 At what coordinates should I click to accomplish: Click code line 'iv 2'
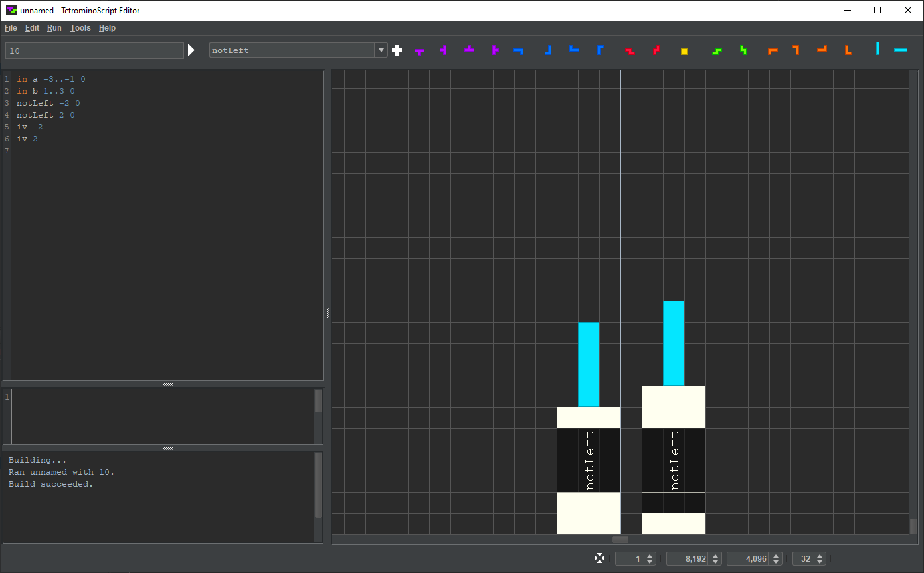coord(27,139)
